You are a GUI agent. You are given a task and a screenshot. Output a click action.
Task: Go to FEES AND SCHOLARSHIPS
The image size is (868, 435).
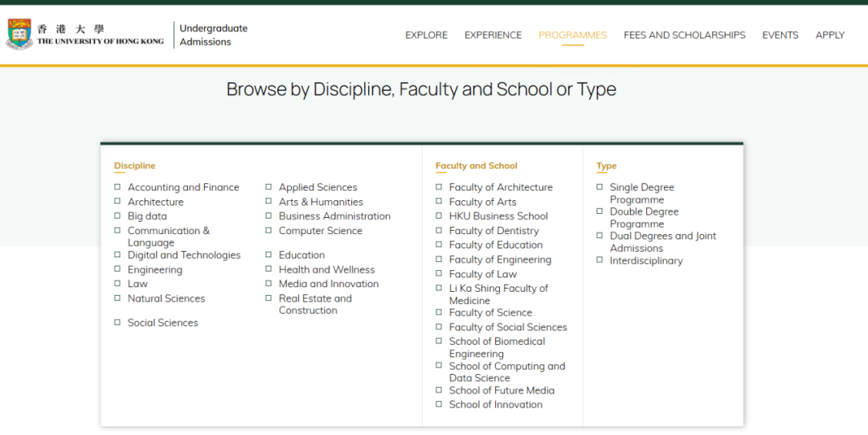click(684, 35)
